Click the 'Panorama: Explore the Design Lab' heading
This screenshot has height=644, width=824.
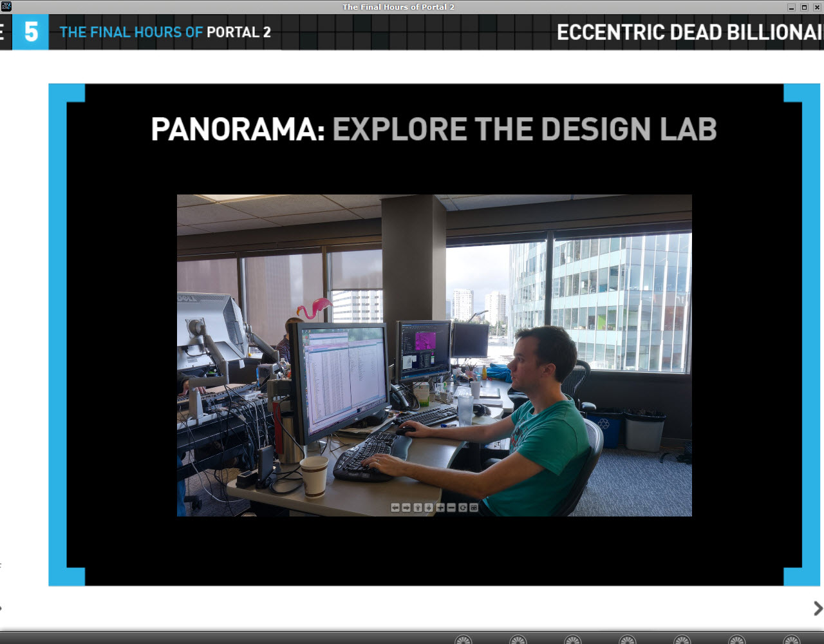pos(434,129)
